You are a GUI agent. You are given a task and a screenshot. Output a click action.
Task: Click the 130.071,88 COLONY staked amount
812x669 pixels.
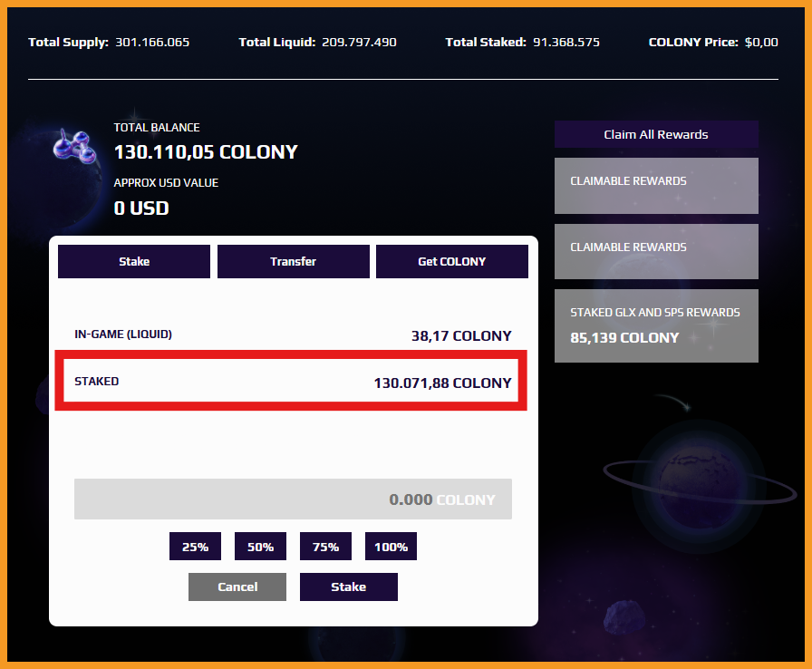[x=443, y=383]
